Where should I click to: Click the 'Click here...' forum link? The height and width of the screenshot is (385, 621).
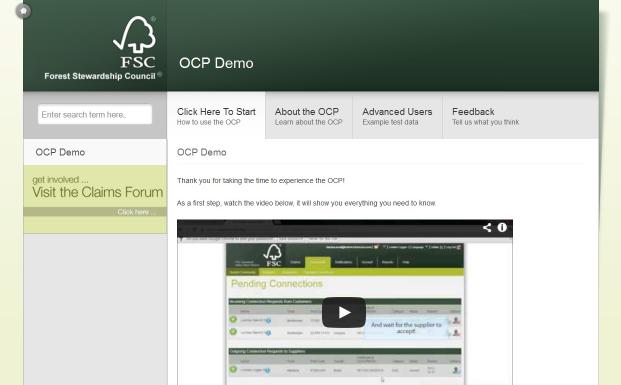pos(136,212)
